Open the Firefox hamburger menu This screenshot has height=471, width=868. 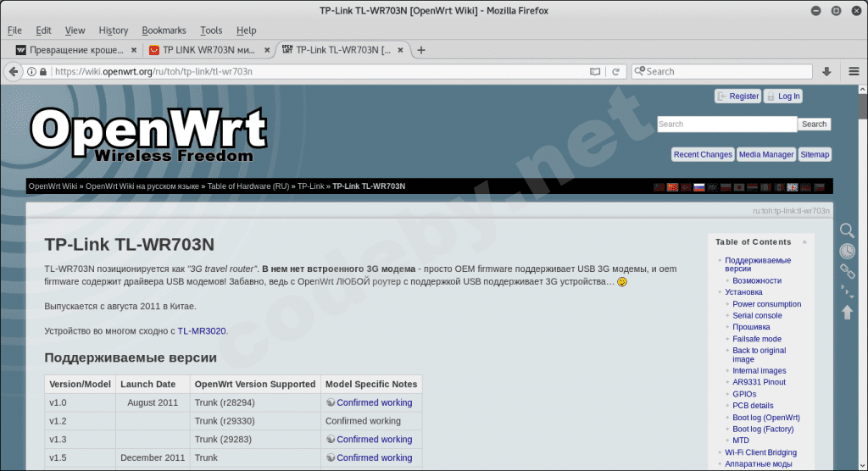tap(854, 71)
